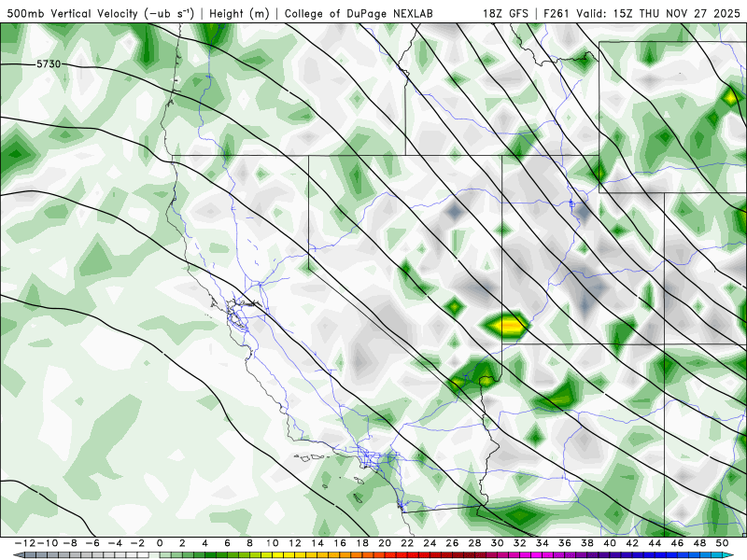Click the 46 value on the color scale
The image size is (747, 560).
[677, 543]
